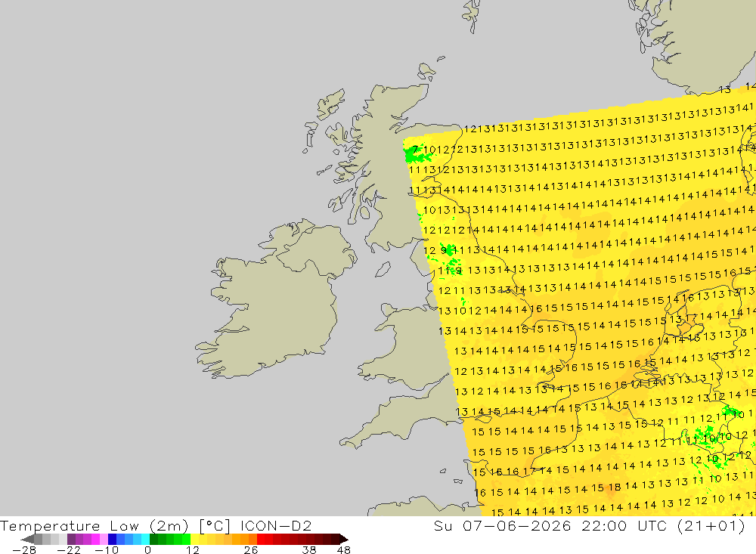
Task: Click the '-28' legend label
Action: [24, 550]
